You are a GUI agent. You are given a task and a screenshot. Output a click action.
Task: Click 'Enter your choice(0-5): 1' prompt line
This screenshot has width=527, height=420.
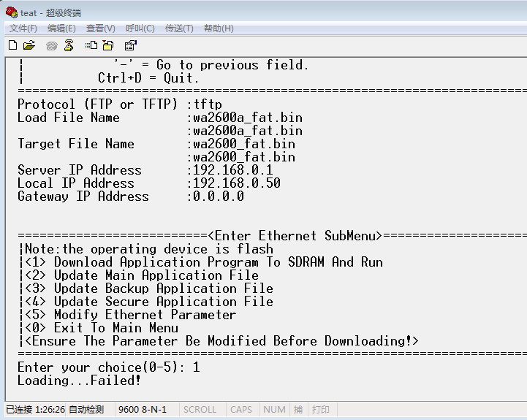[109, 367]
